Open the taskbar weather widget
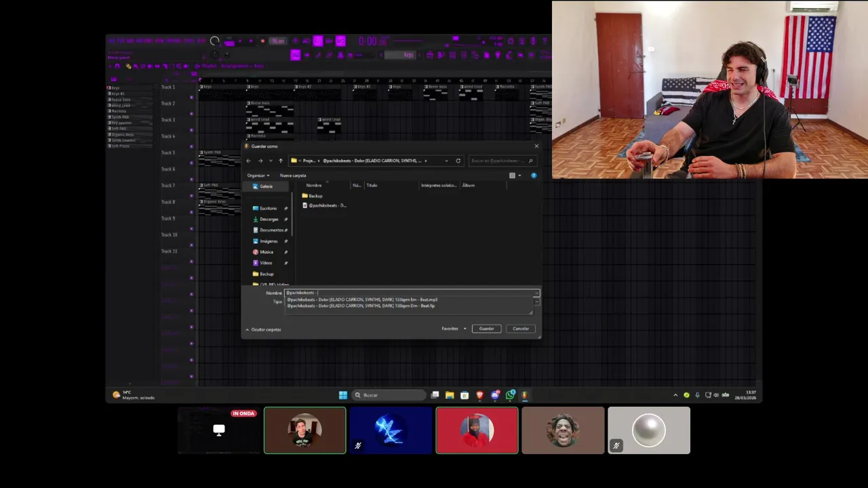The width and height of the screenshot is (868, 488). 134,395
